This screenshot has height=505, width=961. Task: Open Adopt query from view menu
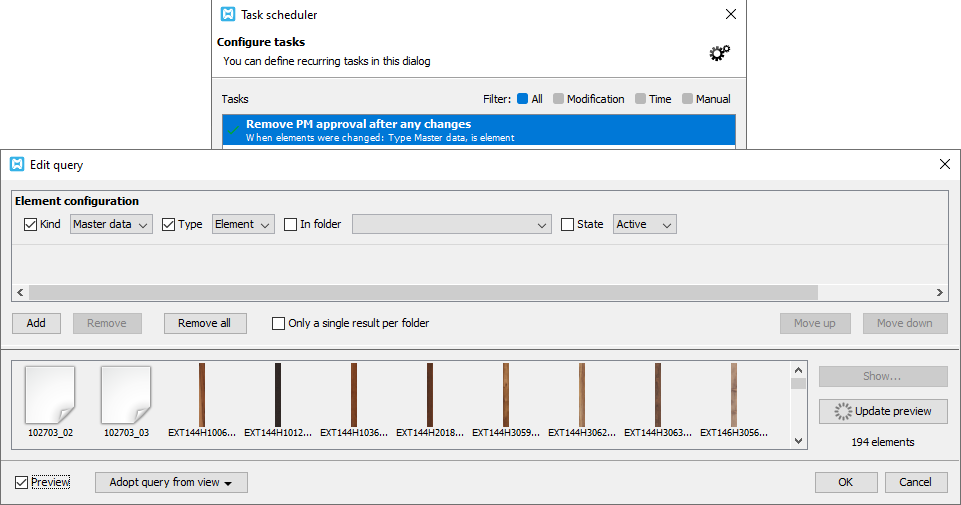[x=171, y=482]
